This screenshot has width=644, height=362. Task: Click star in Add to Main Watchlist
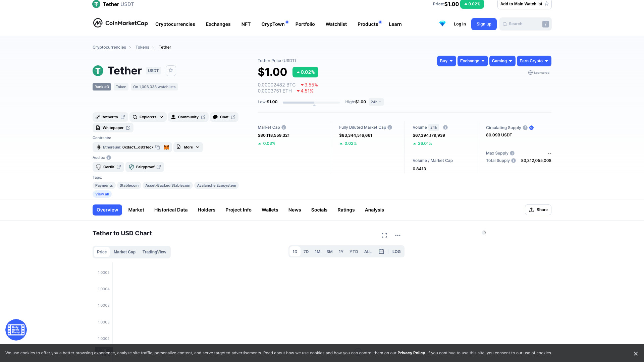[x=547, y=4]
